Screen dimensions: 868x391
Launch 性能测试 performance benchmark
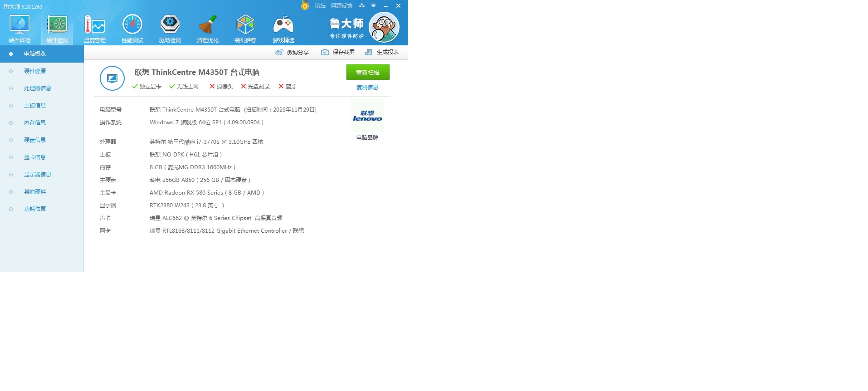click(132, 29)
